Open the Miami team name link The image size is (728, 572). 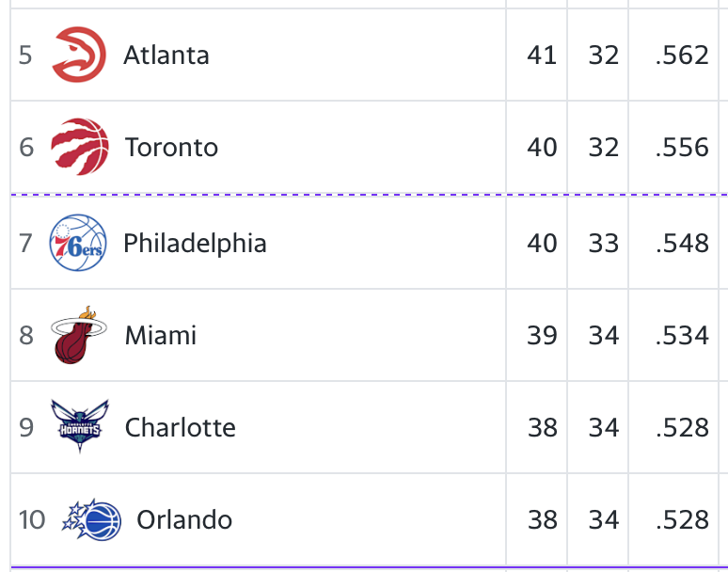tap(161, 335)
